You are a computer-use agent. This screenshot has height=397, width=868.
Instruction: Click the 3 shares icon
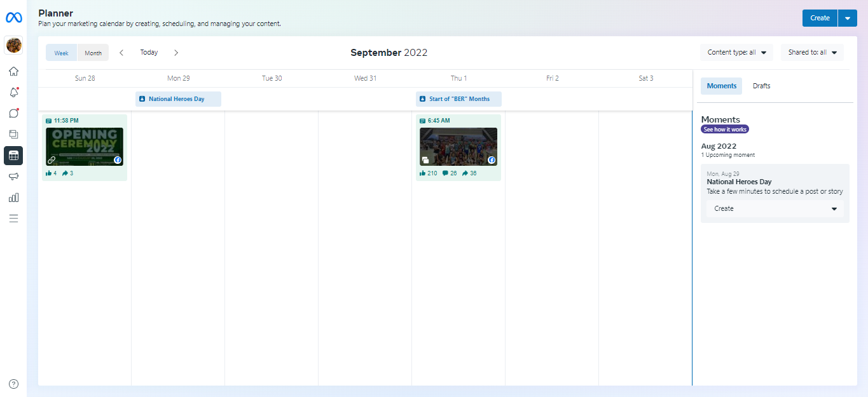point(65,173)
